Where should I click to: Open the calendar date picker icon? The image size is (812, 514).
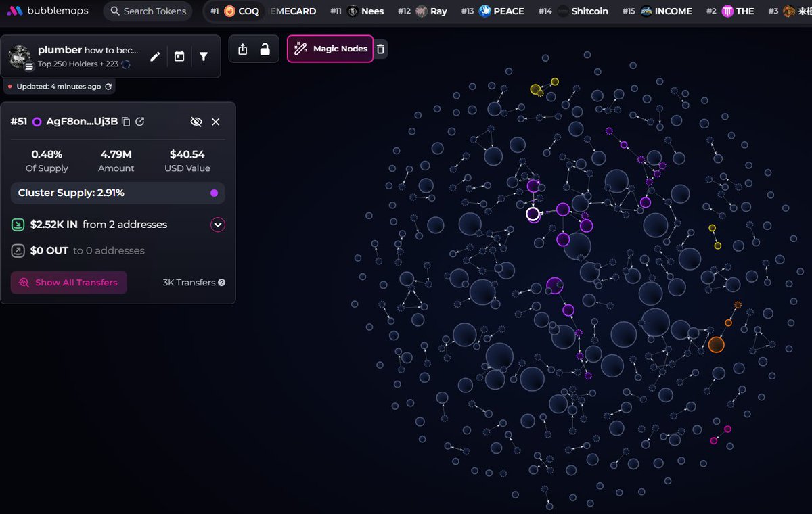179,57
